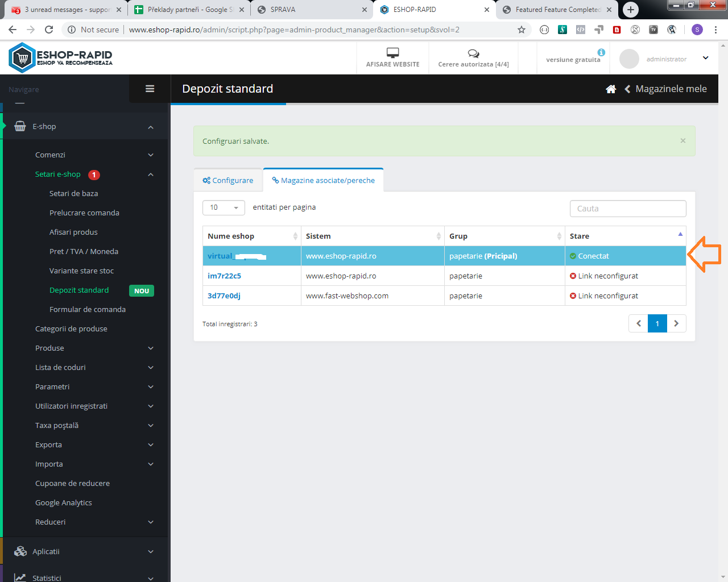Open Variante stare stoc item
The height and width of the screenshot is (582, 728).
81,271
